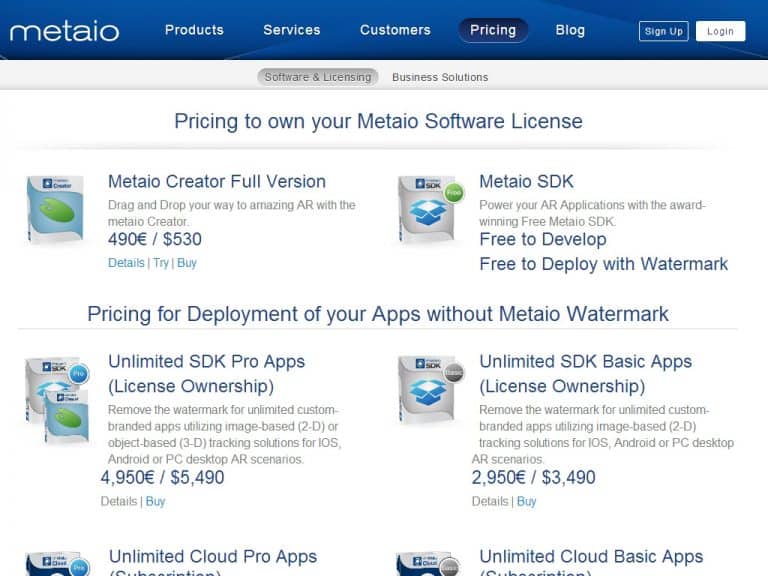This screenshot has width=768, height=576.
Task: Select the Pricing nav tab
Action: pyautogui.click(x=493, y=30)
